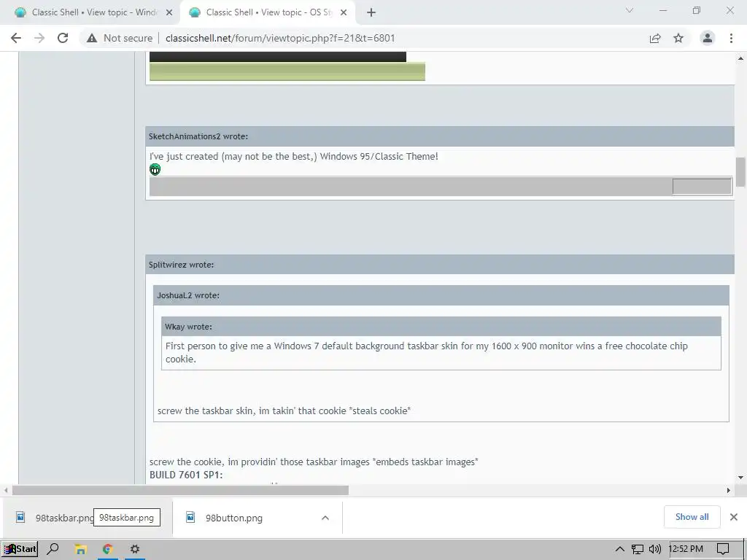The height and width of the screenshot is (560, 747).
Task: Click the Chrome taskbar icon
Action: [x=107, y=549]
